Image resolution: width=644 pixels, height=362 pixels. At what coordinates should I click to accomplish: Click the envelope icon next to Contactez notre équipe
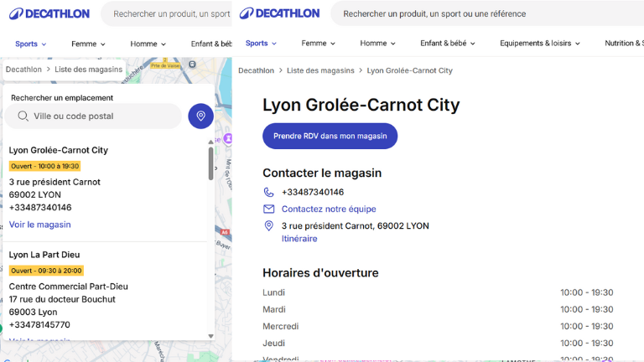point(268,209)
